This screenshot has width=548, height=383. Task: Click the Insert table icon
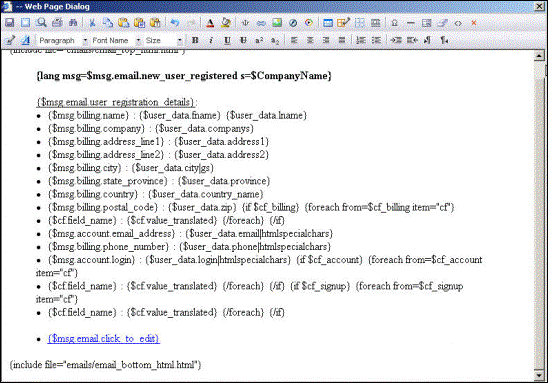(328, 23)
